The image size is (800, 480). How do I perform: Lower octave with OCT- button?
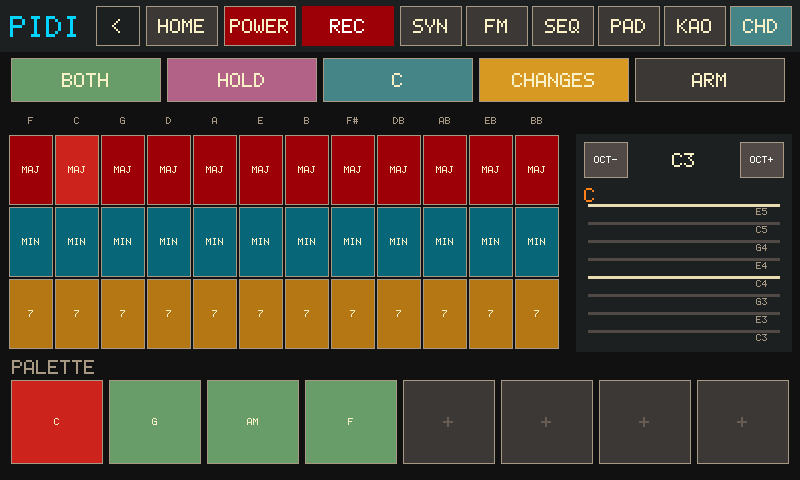606,160
